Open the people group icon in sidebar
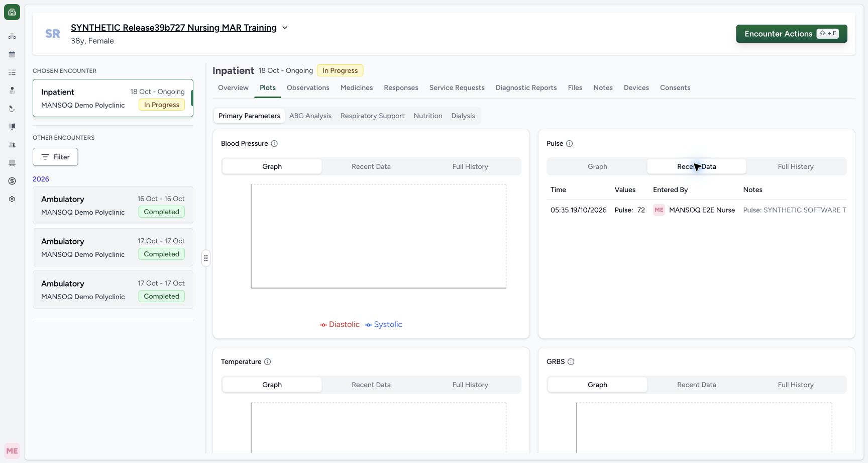Viewport: 868px width, 463px height. coord(12,145)
